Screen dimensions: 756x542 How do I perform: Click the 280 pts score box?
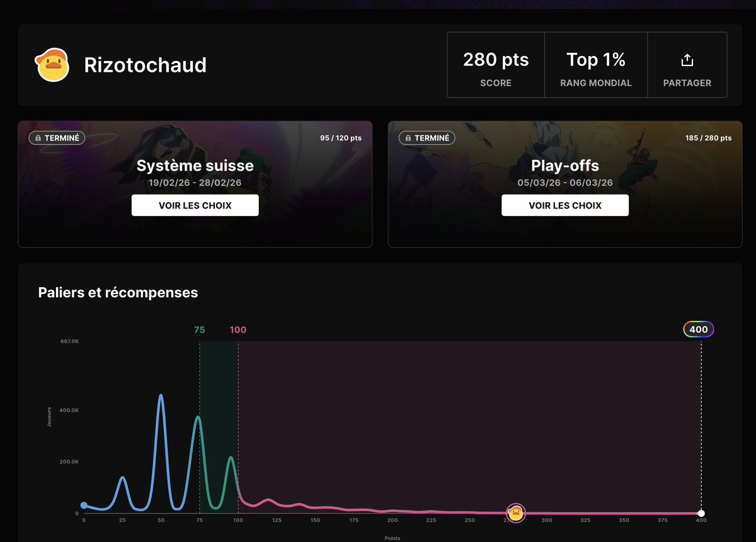(496, 65)
